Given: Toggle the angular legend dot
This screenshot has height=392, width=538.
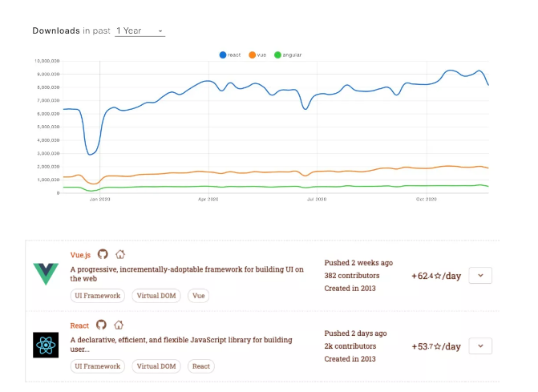Looking at the screenshot, I should (277, 55).
